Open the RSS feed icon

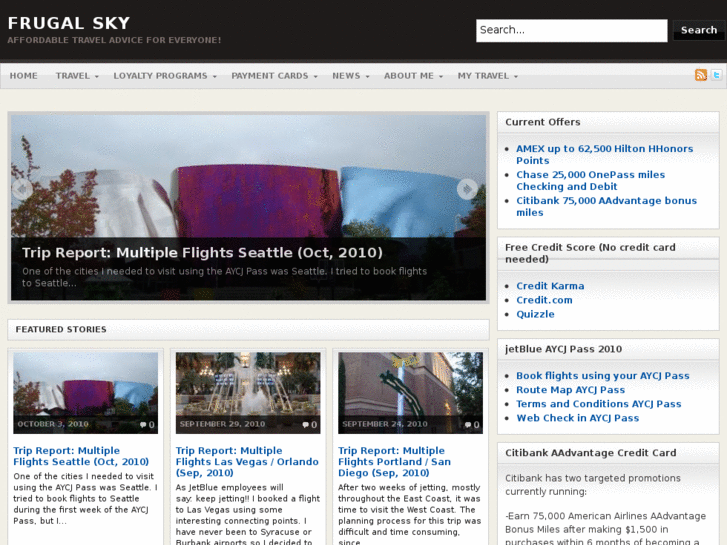(701, 75)
